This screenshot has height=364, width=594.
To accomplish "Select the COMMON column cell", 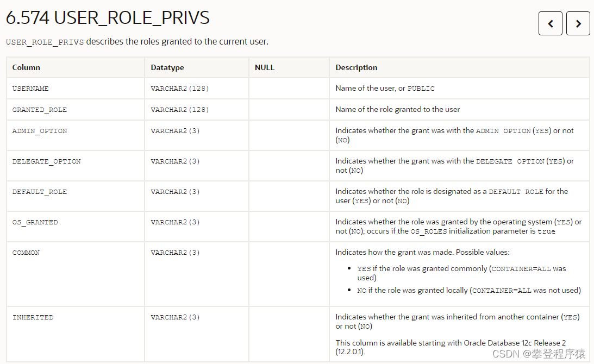I will pos(26,253).
